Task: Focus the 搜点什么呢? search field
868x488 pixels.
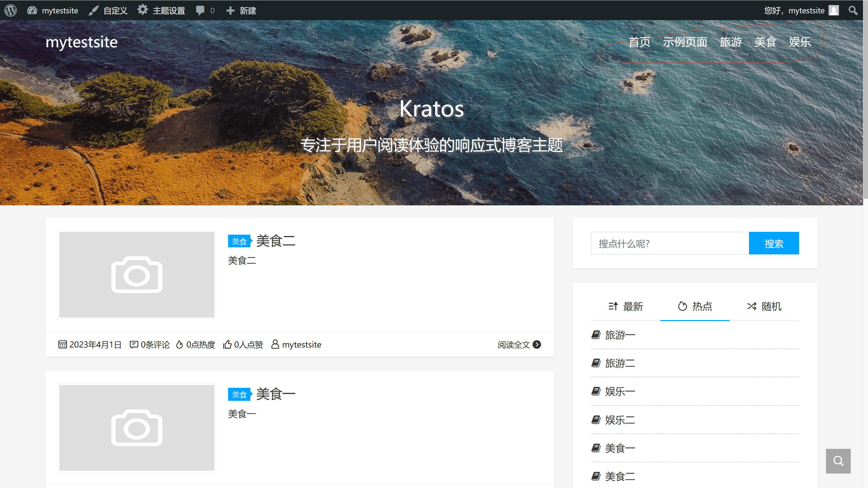Action: tap(670, 243)
